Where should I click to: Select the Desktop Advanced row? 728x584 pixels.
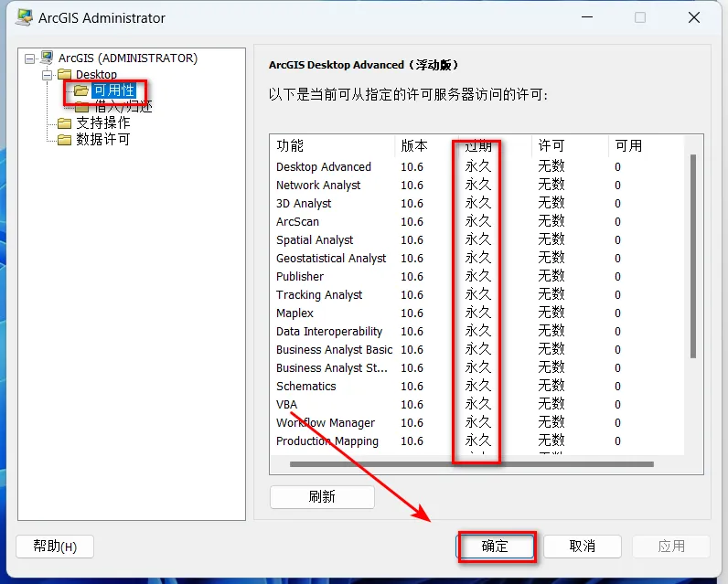tap(477, 166)
